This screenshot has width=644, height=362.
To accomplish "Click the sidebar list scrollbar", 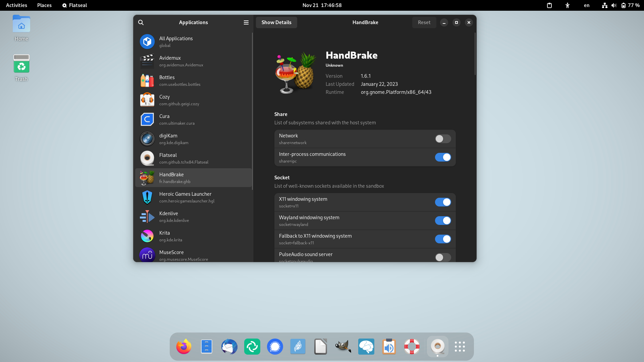I will pos(252,111).
